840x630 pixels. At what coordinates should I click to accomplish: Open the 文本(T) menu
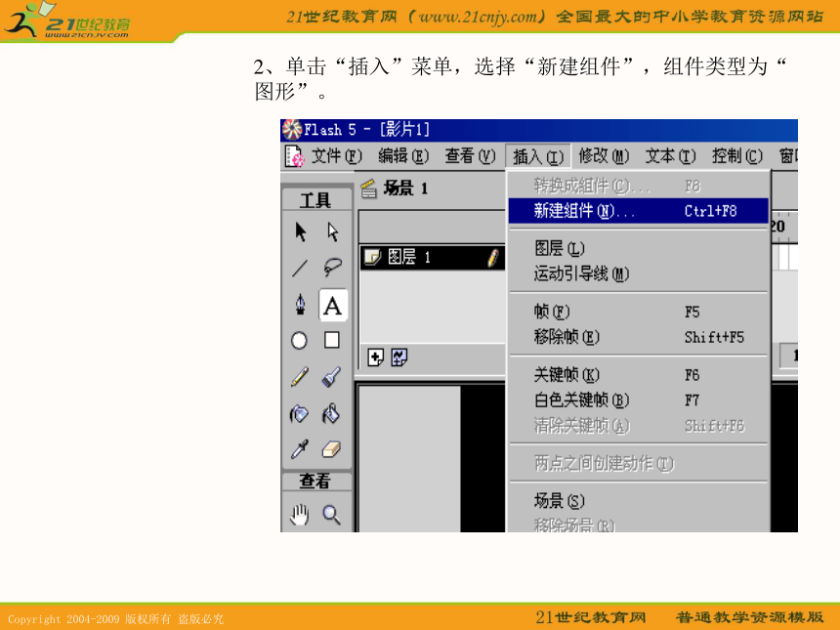[671, 156]
